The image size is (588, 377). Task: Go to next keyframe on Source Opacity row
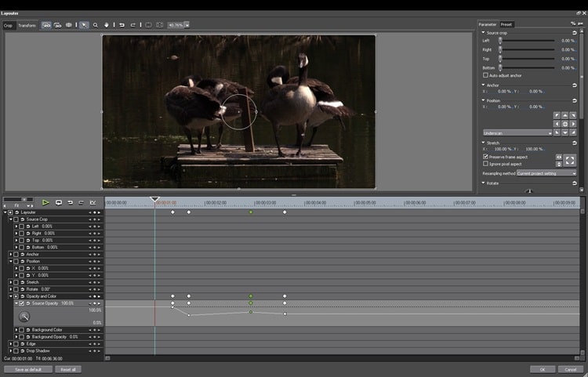point(99,303)
